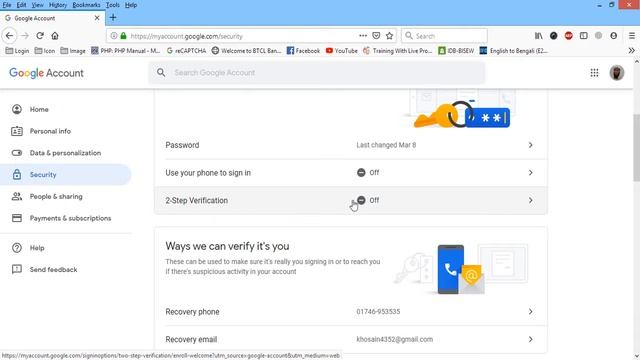Viewport: 640px width, 360px height.
Task: Open the Login bookmark folder
Action: (17, 51)
